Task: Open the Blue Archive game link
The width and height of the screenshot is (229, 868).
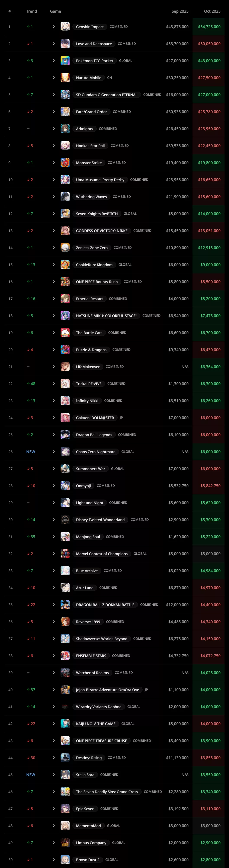Action: click(x=87, y=571)
